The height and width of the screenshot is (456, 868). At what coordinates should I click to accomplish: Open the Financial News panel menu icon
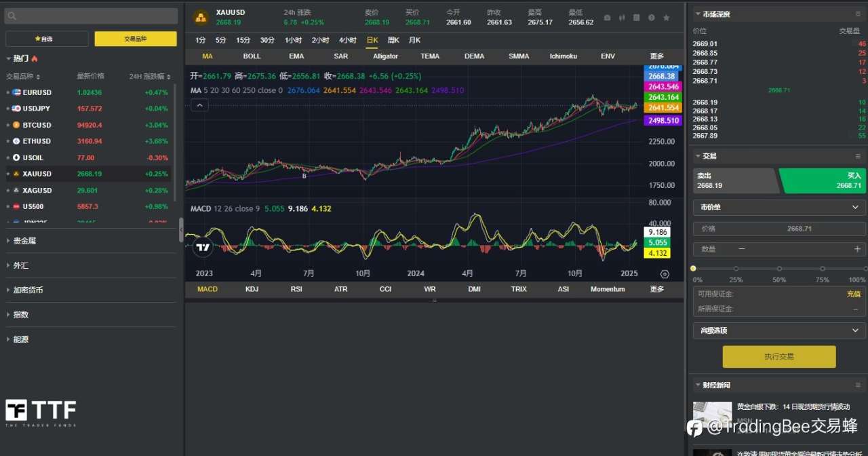click(858, 385)
